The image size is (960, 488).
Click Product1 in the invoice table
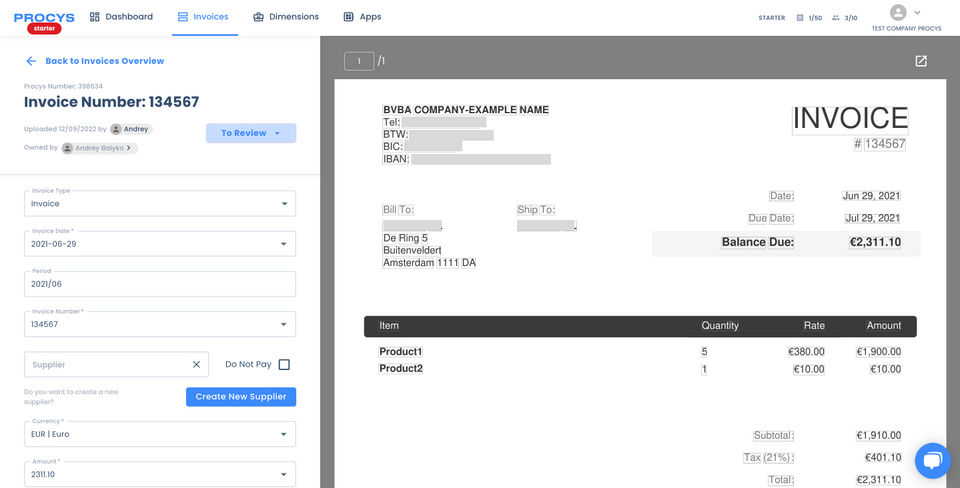(401, 351)
